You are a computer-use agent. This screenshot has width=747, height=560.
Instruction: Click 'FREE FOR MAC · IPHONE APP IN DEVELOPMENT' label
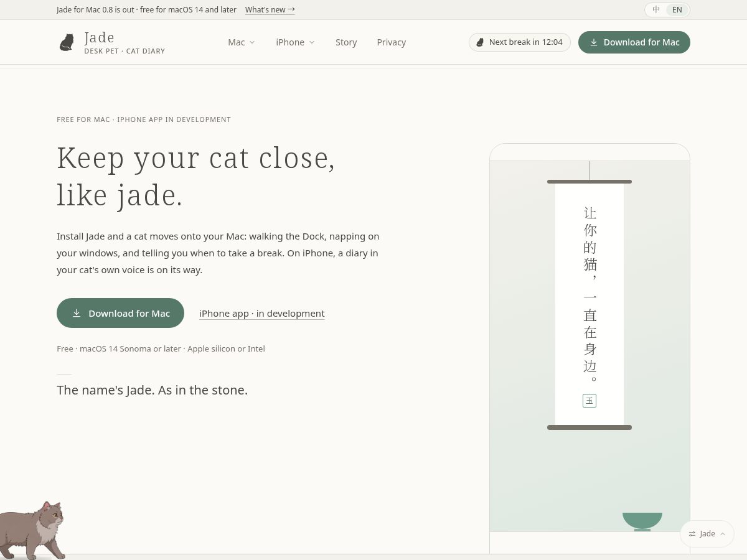click(x=144, y=119)
